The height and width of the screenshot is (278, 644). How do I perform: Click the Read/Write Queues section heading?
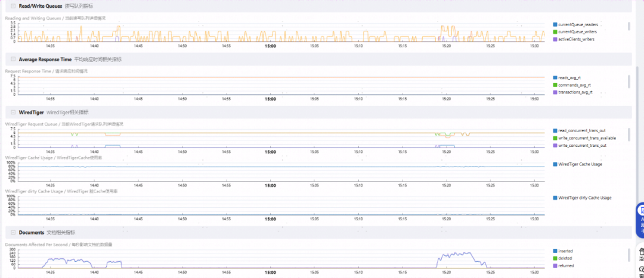tap(41, 6)
